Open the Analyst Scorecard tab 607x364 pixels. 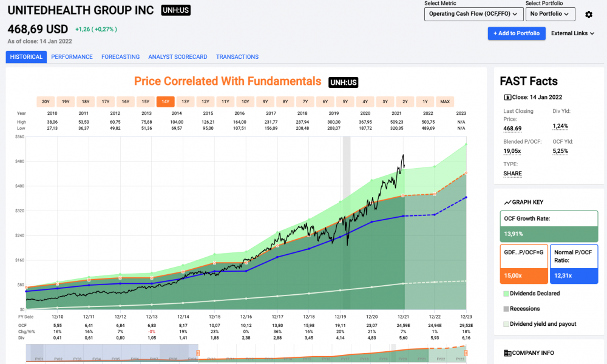(x=178, y=57)
